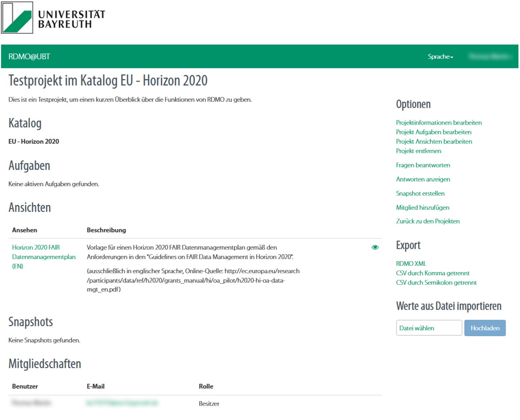Click the Besitzer role cell

[209, 404]
